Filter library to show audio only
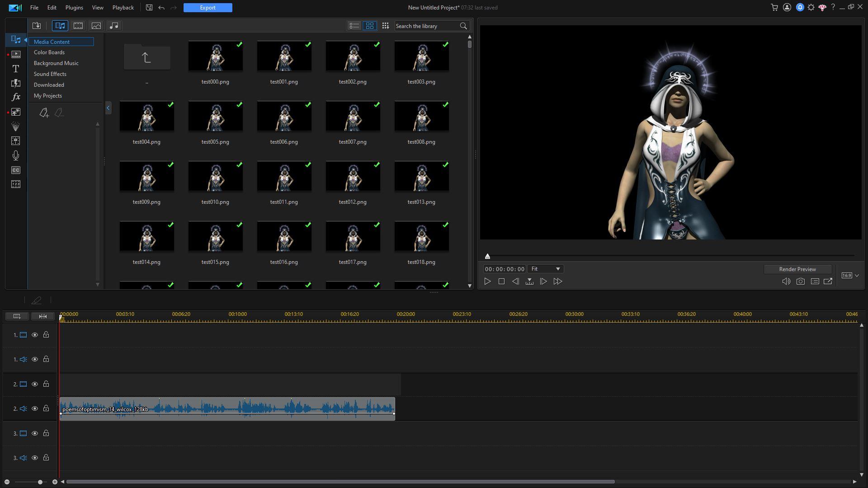Screen dimensions: 868x488 coord(114,26)
